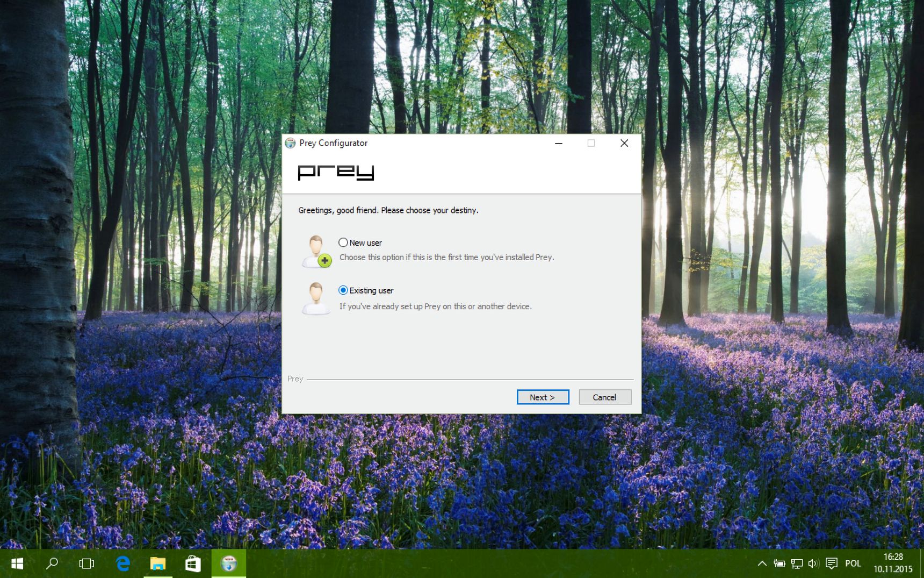Click the volume speaker tray icon

click(813, 563)
